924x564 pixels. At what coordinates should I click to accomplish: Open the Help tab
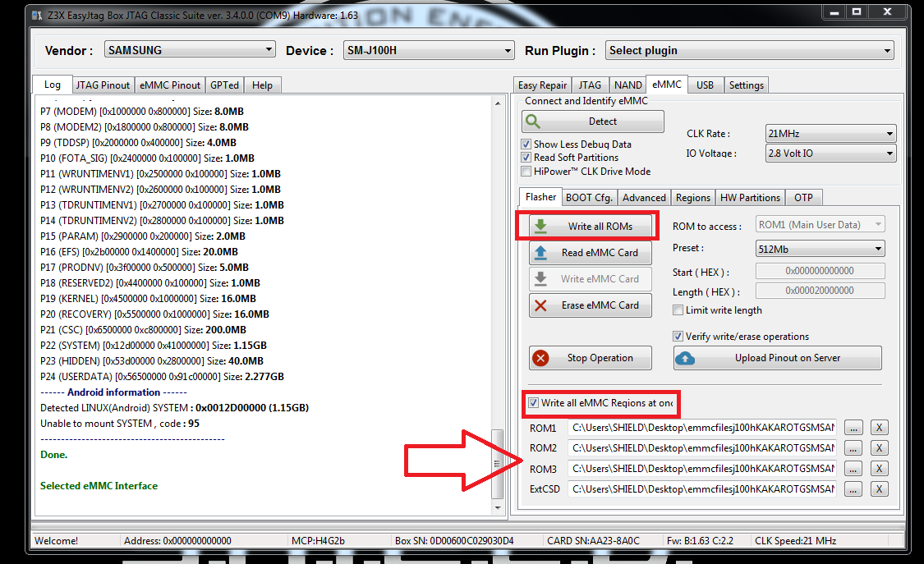point(262,85)
